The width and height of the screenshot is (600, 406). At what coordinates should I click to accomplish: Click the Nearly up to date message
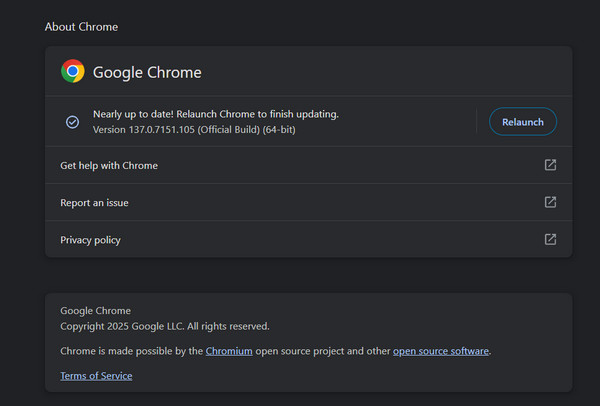[215, 114]
